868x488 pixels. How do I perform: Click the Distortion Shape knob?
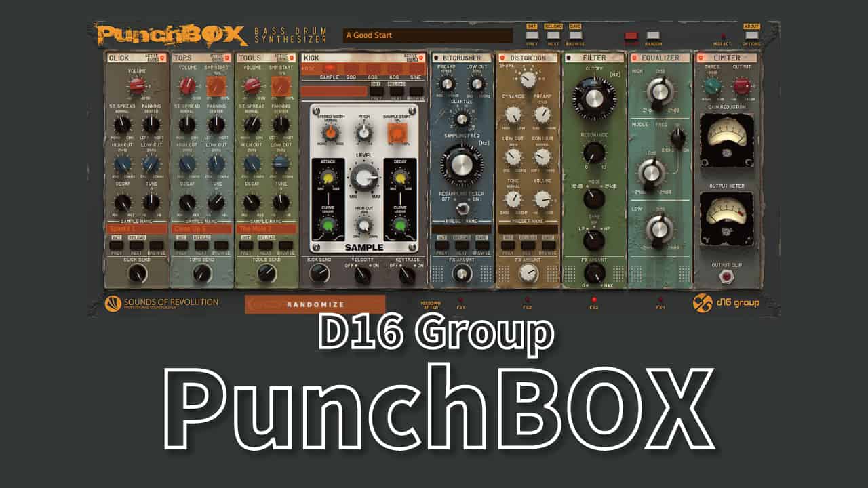(x=528, y=79)
